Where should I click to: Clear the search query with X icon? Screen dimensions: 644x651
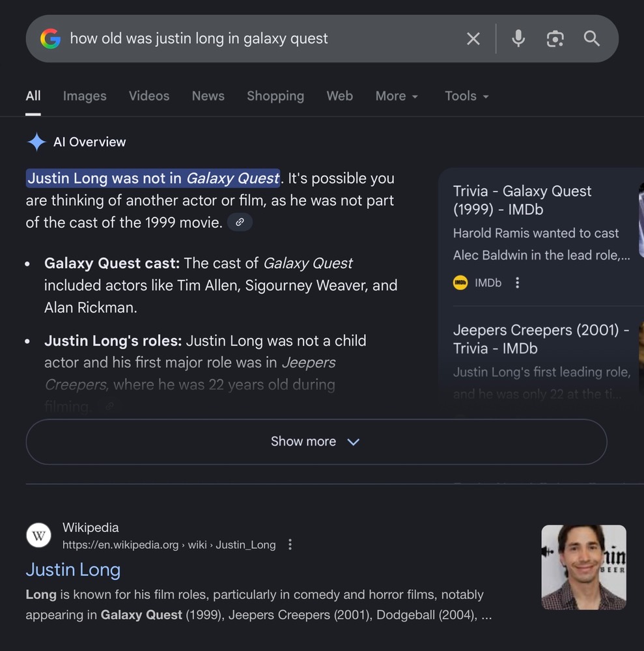[x=473, y=39]
